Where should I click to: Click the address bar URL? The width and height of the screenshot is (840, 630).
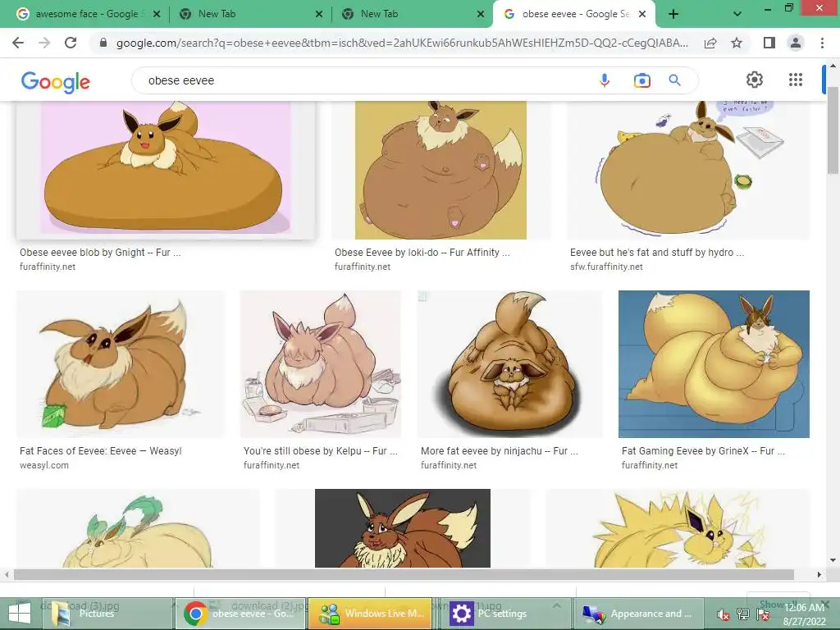click(402, 43)
